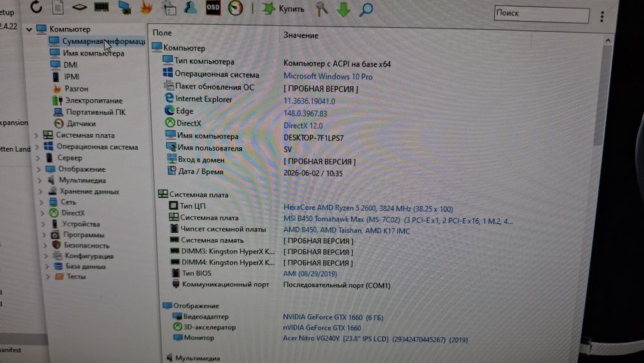Click DESKTOP-7F1LPS7 computer name value
Image resolution: width=644 pixels, height=363 pixels.
pos(314,138)
